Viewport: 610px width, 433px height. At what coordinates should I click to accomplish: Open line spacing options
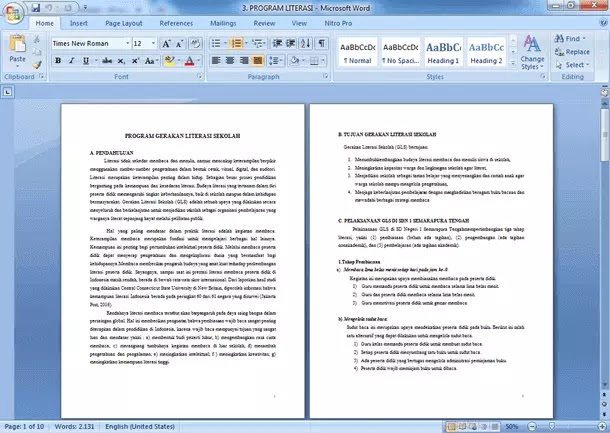[x=276, y=61]
